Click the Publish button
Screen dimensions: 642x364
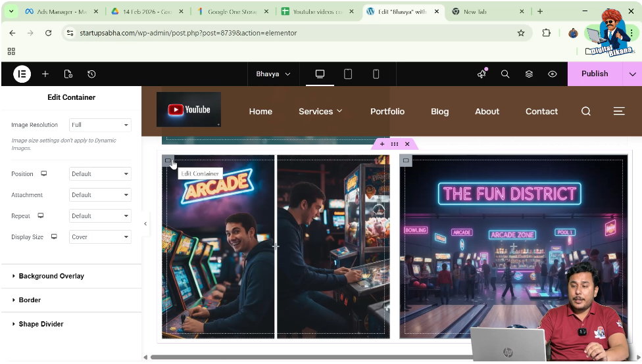(x=595, y=74)
